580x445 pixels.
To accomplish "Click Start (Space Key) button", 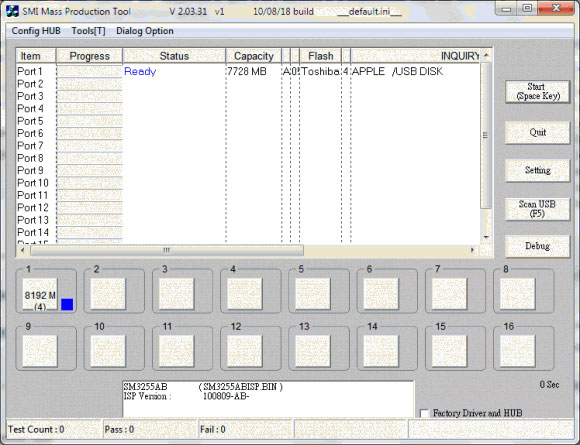I will tap(537, 91).
